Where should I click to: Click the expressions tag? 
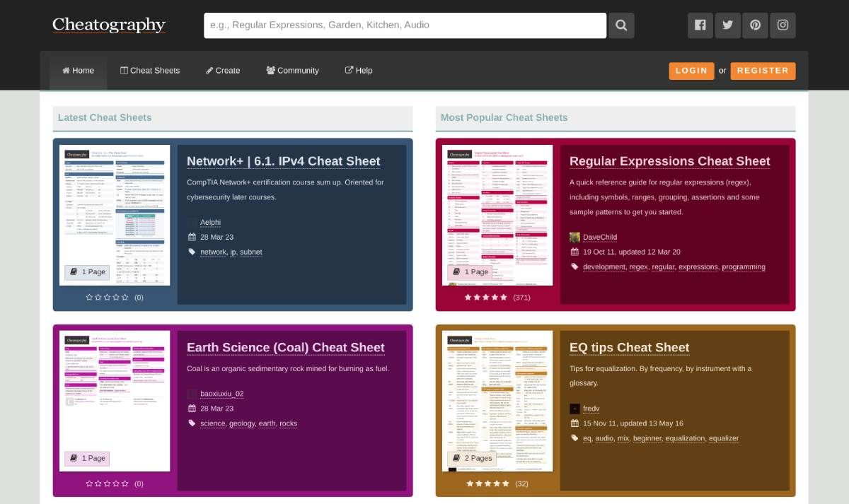[698, 267]
